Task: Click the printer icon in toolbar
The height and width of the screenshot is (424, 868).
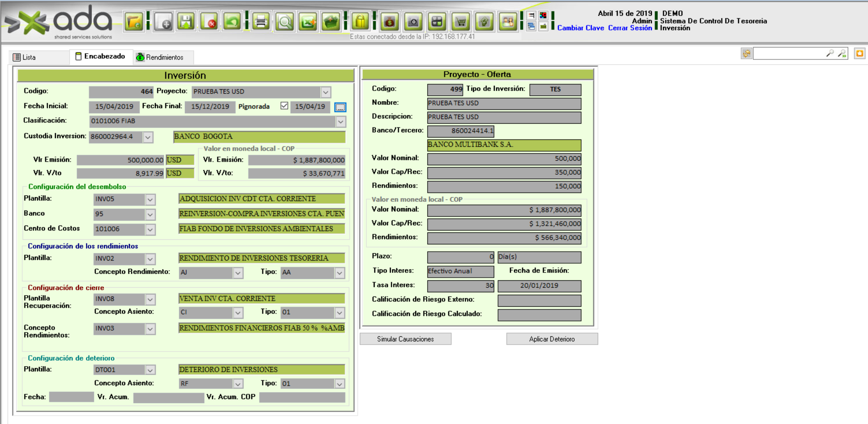Action: pos(261,22)
